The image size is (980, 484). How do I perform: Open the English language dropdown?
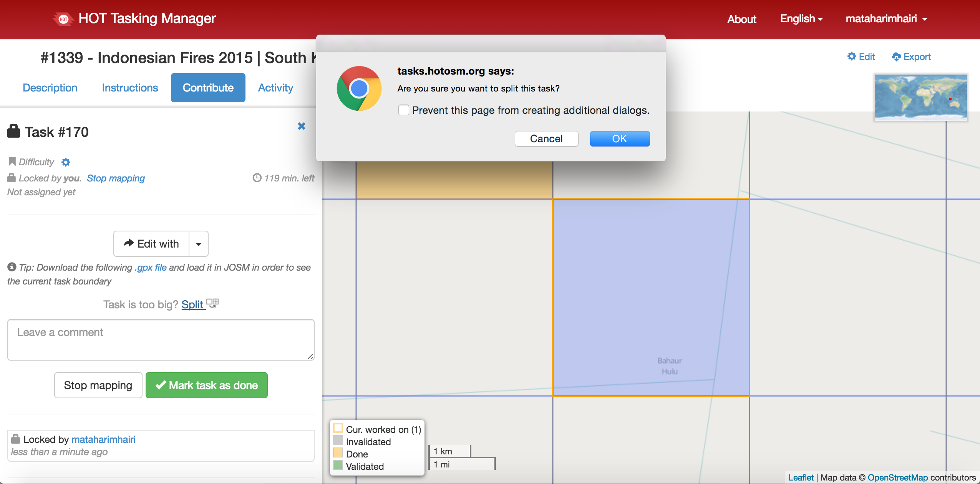(801, 19)
